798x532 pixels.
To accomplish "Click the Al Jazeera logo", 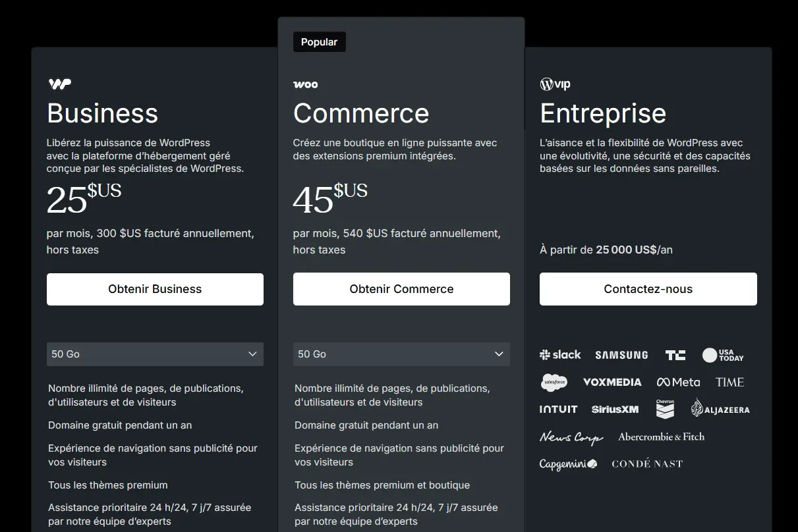I will pos(720,409).
